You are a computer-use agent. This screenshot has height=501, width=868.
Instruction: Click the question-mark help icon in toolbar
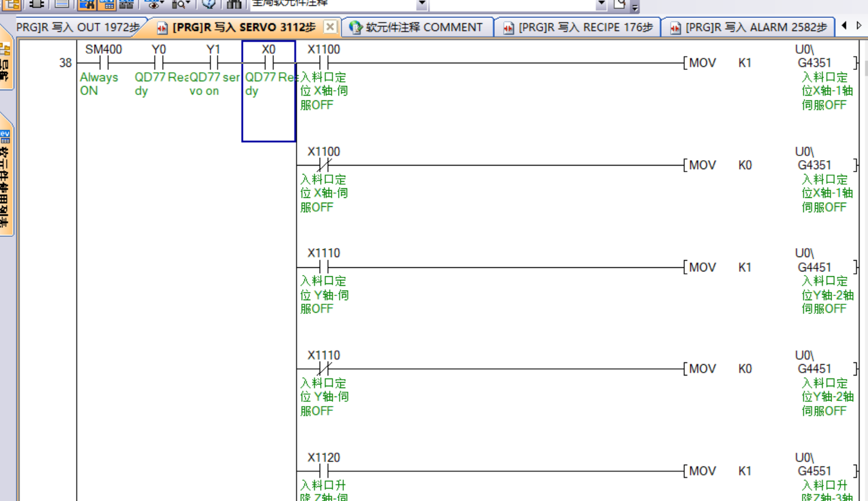pos(209,4)
